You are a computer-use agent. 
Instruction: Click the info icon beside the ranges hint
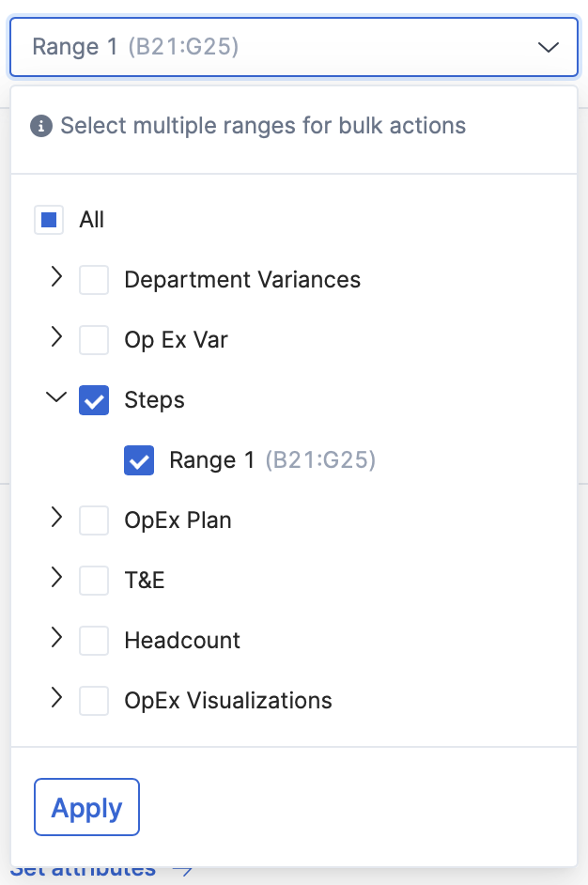[41, 125]
